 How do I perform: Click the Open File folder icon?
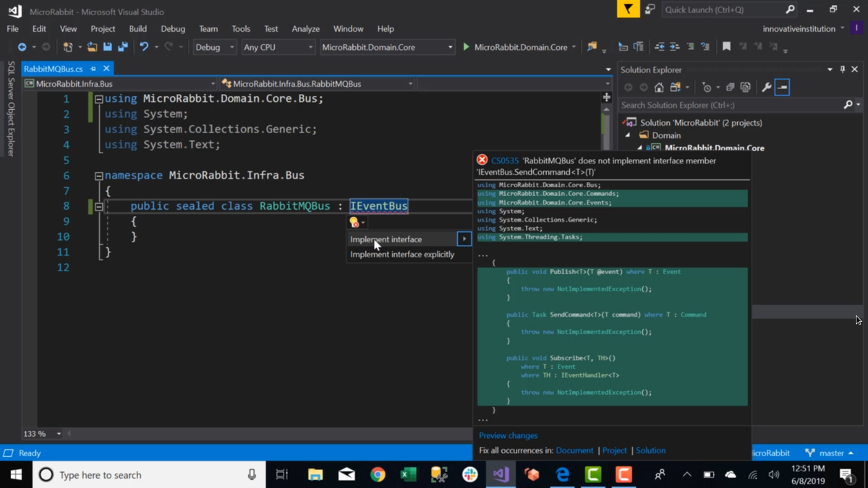click(x=92, y=47)
